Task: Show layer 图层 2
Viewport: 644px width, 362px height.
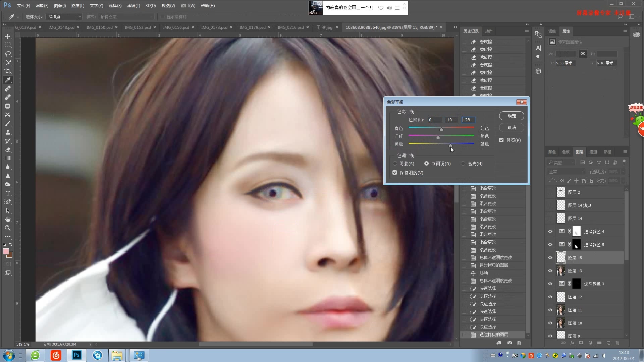Action: click(x=550, y=192)
